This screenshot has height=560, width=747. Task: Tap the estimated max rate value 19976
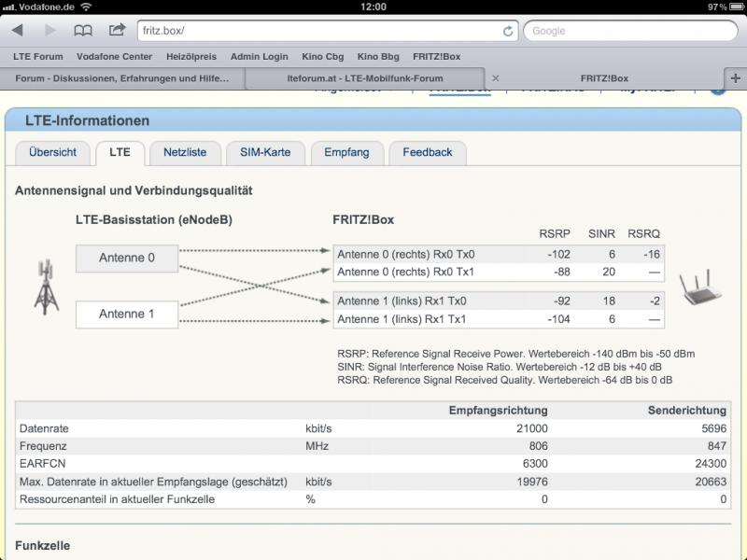click(x=532, y=482)
